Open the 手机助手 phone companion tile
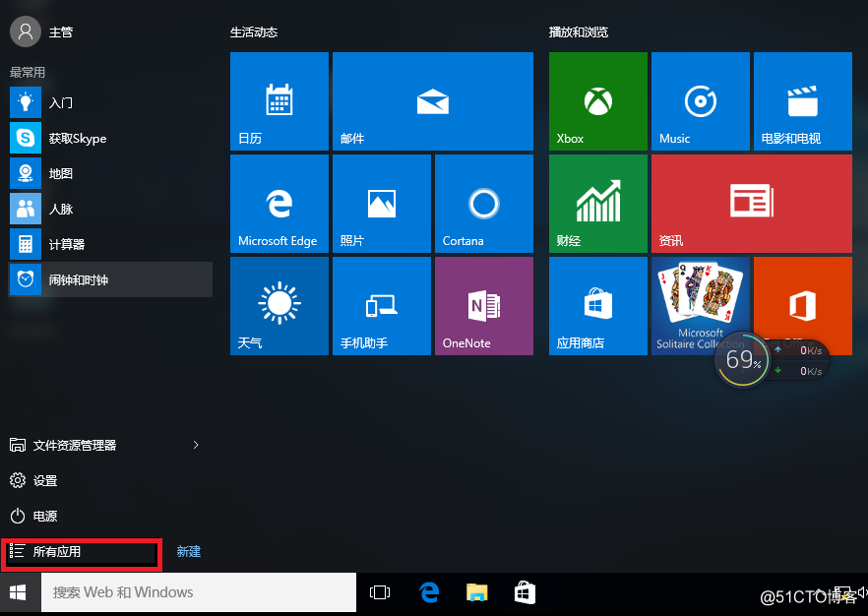 pos(382,306)
